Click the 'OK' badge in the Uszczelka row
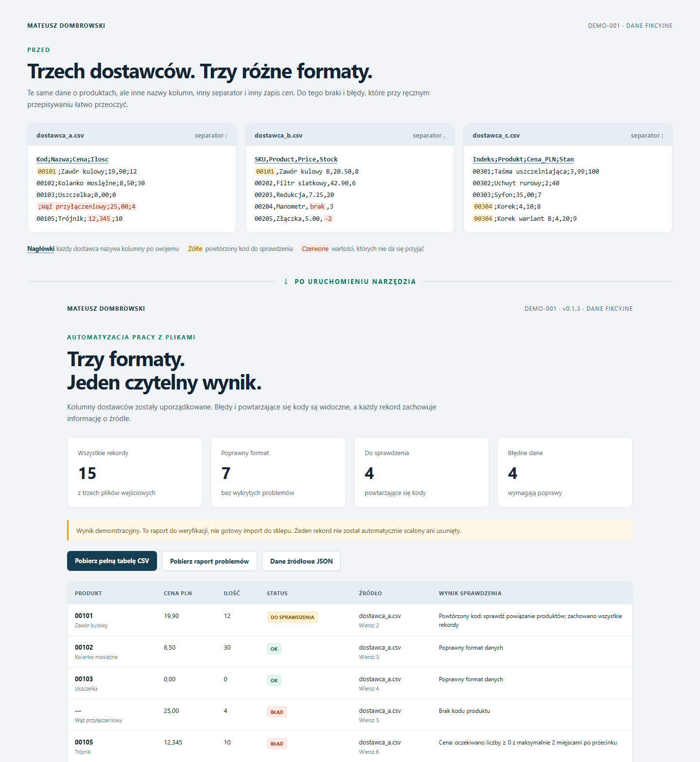700x762 pixels. [274, 680]
